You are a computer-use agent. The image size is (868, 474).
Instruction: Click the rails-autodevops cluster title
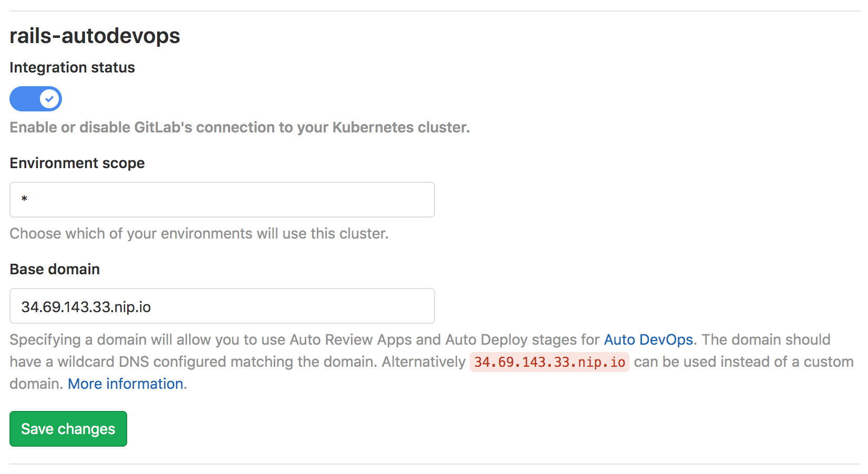click(x=95, y=35)
